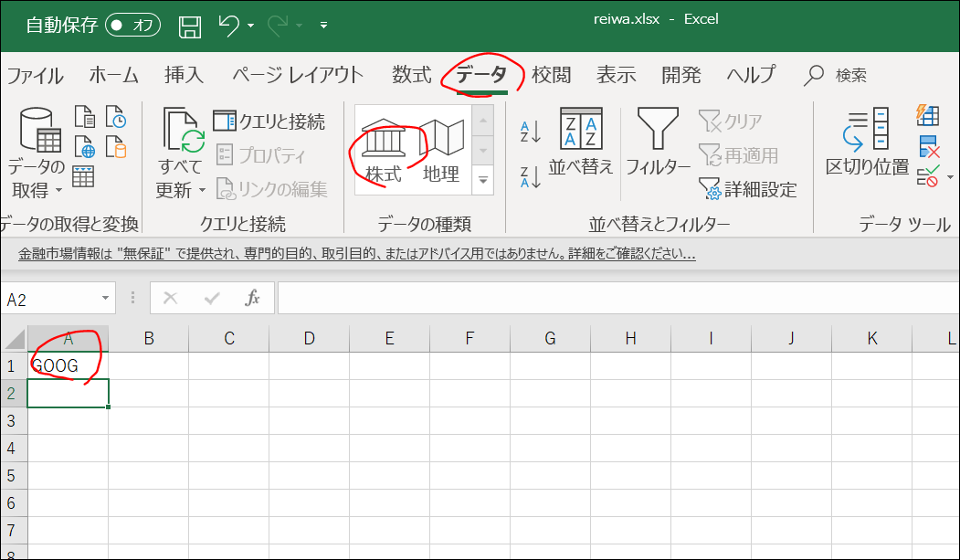
Task: Click the Save floppy disk icon
Action: tap(190, 26)
